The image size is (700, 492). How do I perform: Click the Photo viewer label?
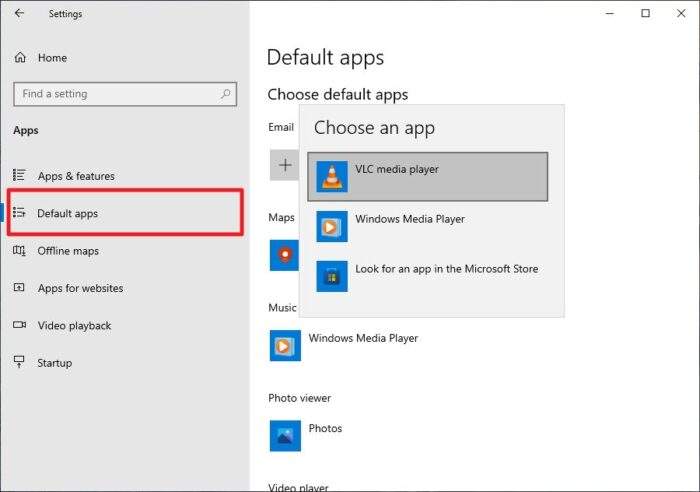300,398
